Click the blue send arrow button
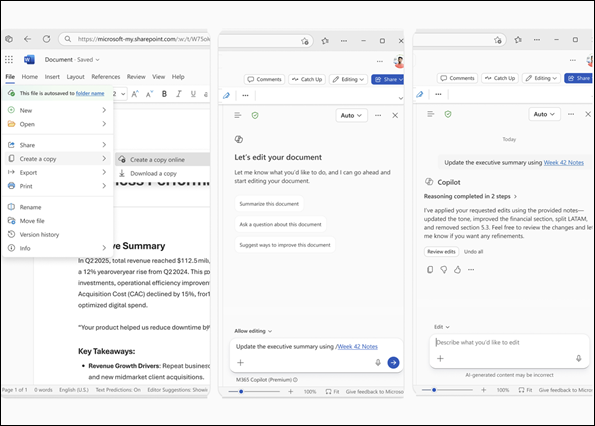The height and width of the screenshot is (426, 595). pyautogui.click(x=394, y=363)
